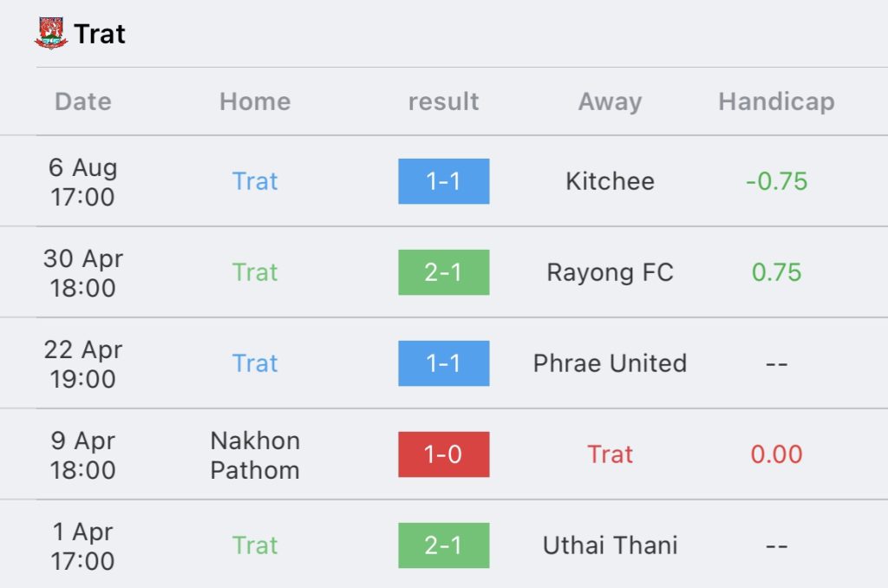Image resolution: width=888 pixels, height=588 pixels.
Task: Open the 1-1 result against Kitchee
Action: pyautogui.click(x=443, y=181)
